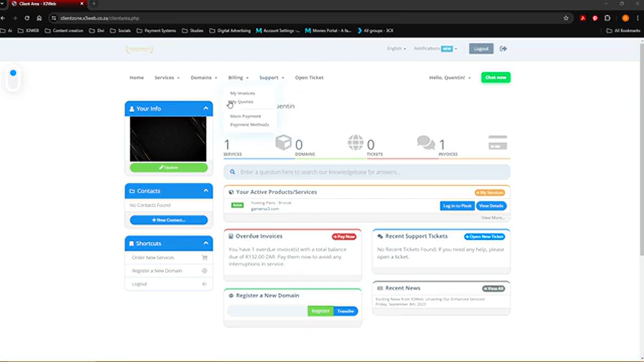Click the sign-out arrow icon next to Logout
The width and height of the screenshot is (644, 362).
coord(503,49)
